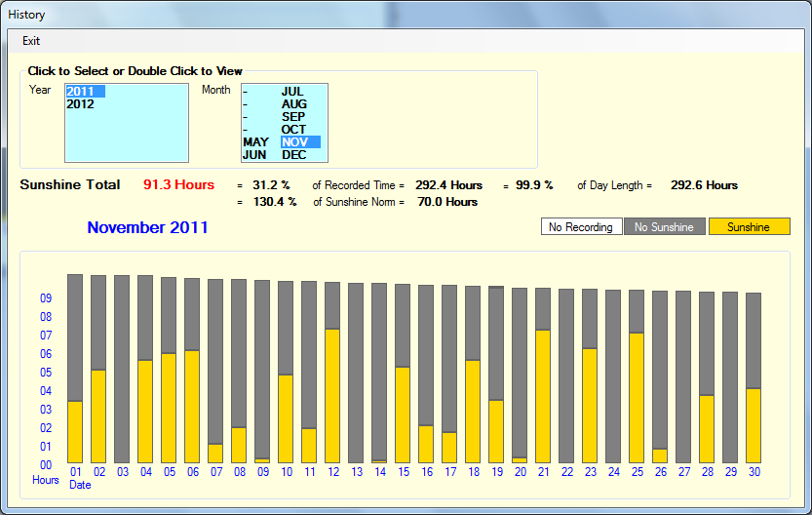Select DEC in the Month list

click(293, 155)
